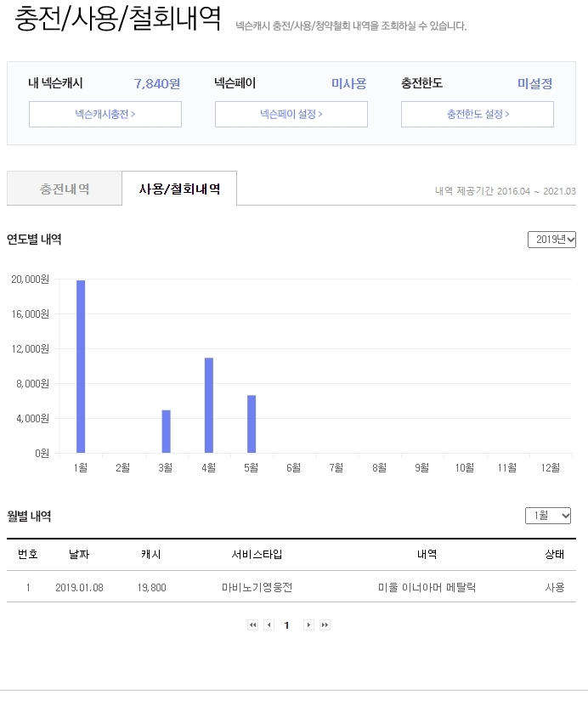
Task: Click the 12월 axis label
Action: tap(550, 468)
